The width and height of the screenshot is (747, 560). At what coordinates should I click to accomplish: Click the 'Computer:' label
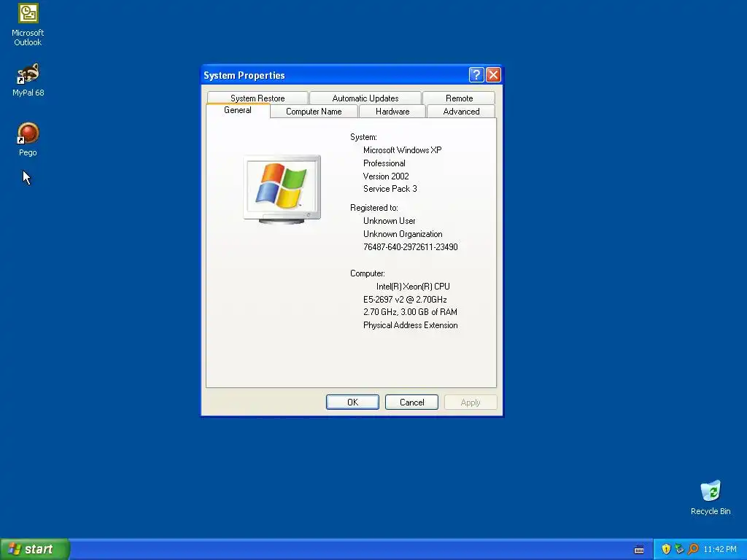pyautogui.click(x=368, y=274)
